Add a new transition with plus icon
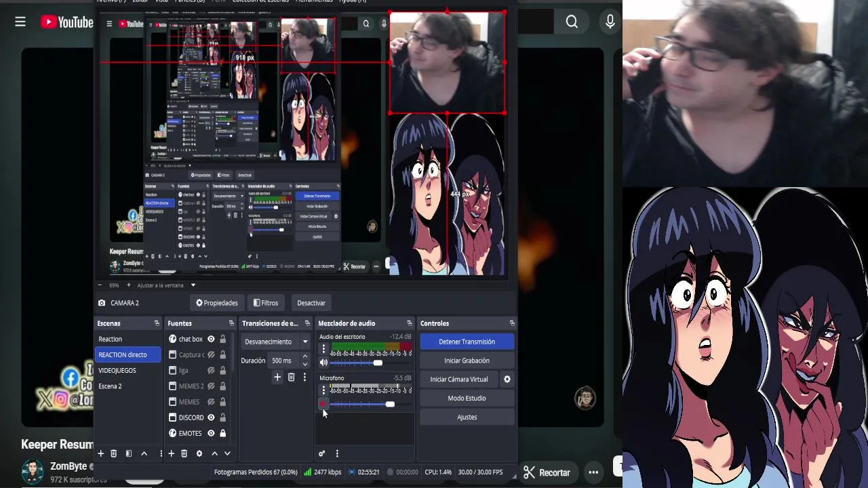The height and width of the screenshot is (488, 868). coord(277,378)
